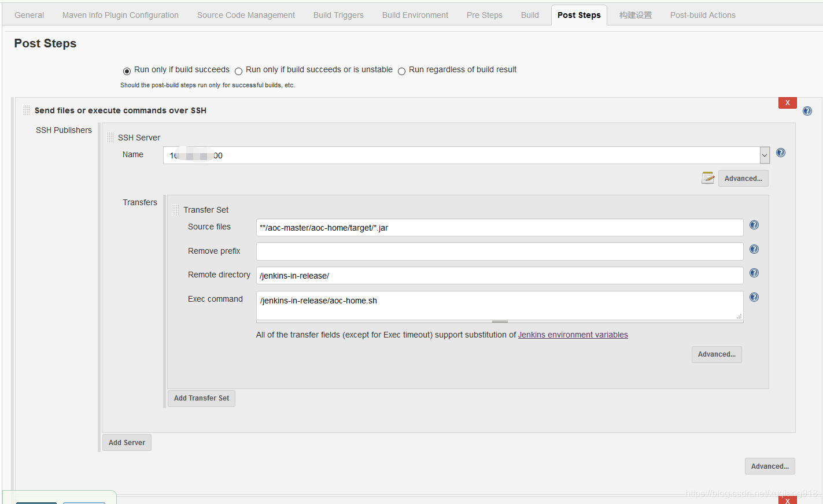
Task: Go to the Post-build Actions tab
Action: click(703, 15)
